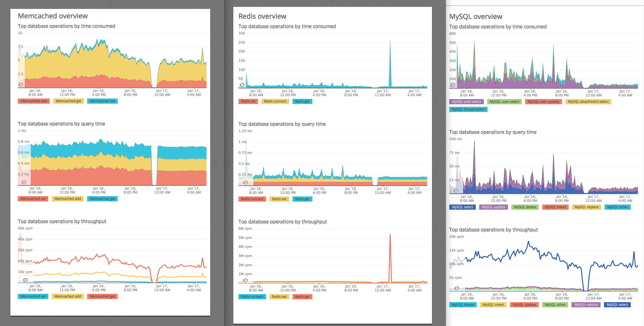Click the grey circle marker in Redis throughput chart

pyautogui.click(x=245, y=280)
